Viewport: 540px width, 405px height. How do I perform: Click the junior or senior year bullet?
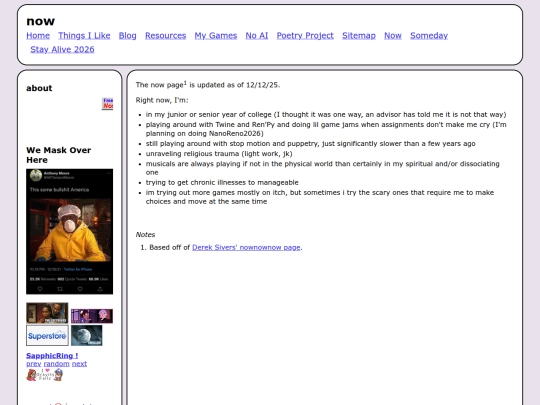click(326, 114)
